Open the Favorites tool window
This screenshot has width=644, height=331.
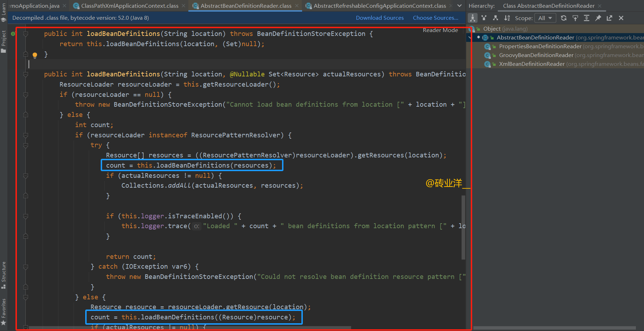click(4, 312)
